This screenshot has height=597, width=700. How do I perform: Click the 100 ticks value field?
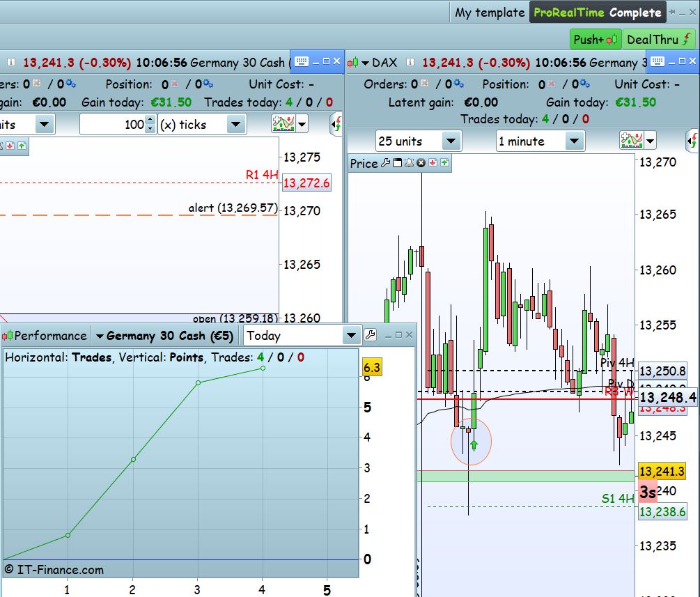(114, 124)
